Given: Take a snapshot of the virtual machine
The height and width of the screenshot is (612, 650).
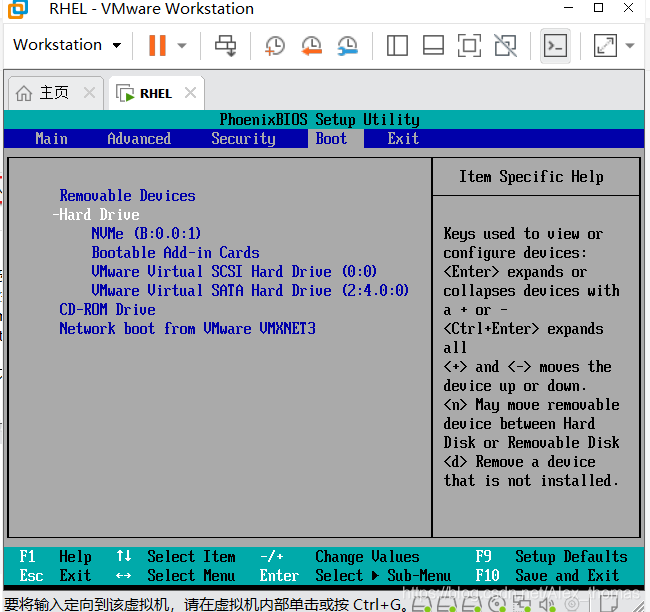Looking at the screenshot, I should coord(275,45).
